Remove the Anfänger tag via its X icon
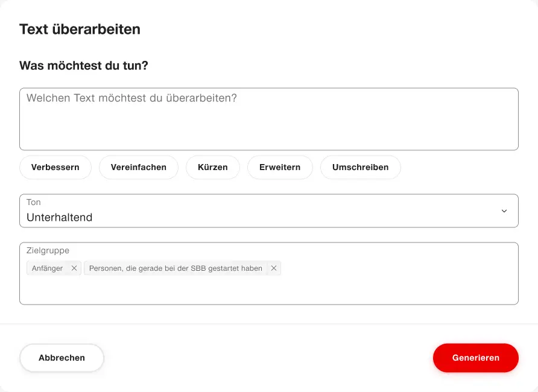 click(x=74, y=268)
